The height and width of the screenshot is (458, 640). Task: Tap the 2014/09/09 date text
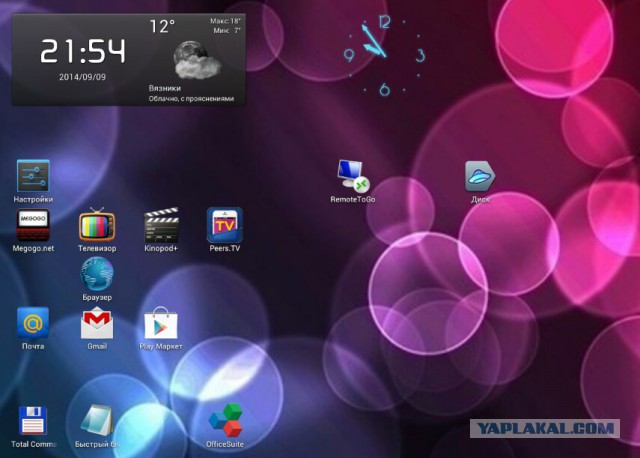coord(82,77)
